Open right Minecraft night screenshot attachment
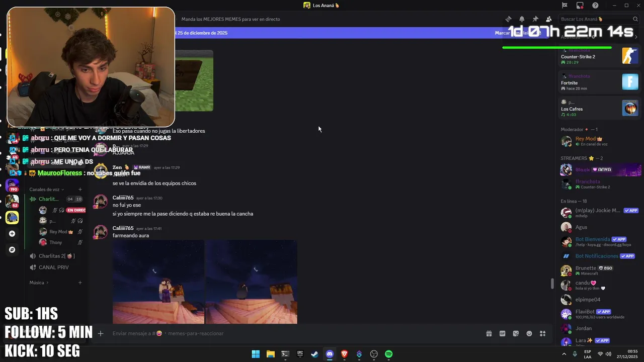 pyautogui.click(x=252, y=282)
